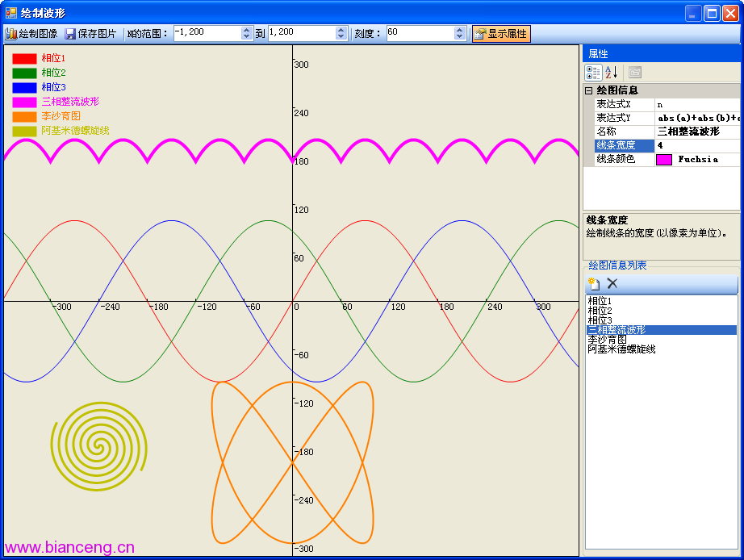
Task: Increase the N range start value spinner
Action: coord(246,30)
